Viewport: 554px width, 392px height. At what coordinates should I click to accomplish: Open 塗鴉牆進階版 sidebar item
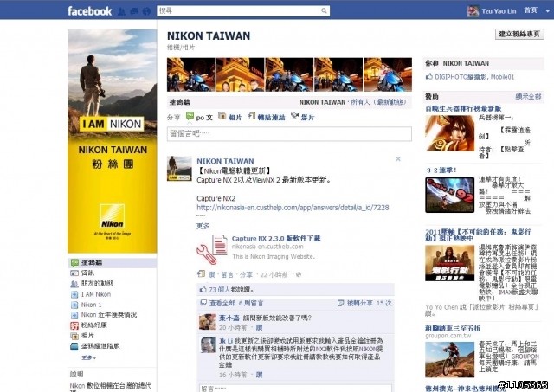(100, 346)
